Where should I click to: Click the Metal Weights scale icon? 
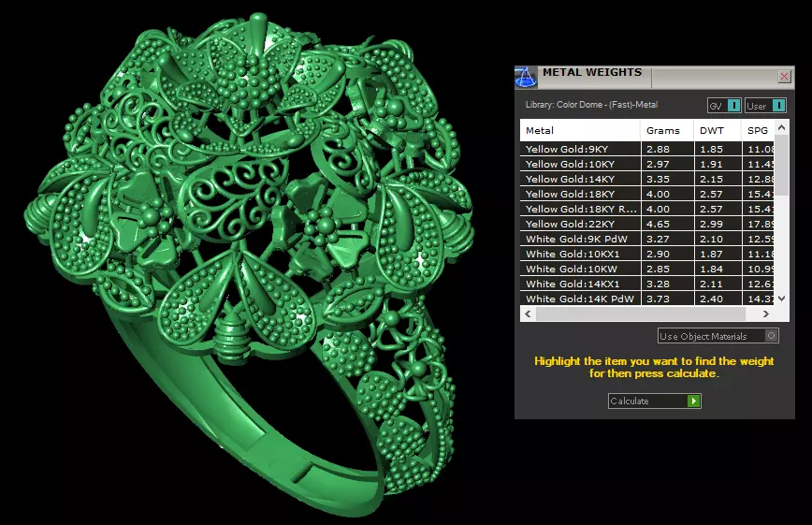[x=526, y=78]
